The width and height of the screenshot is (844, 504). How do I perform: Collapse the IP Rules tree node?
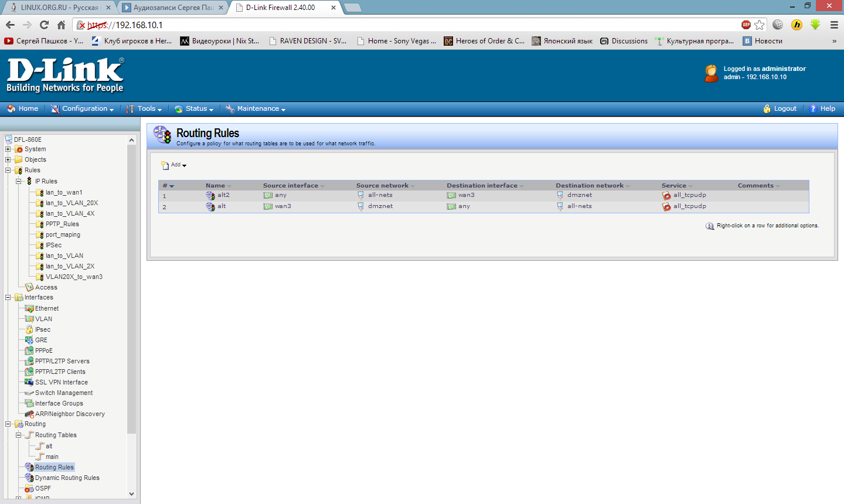(x=19, y=181)
